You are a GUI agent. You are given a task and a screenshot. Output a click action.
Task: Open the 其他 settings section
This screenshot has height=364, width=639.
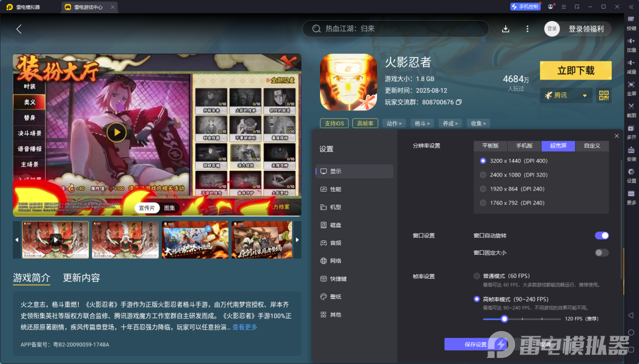[x=354, y=315]
